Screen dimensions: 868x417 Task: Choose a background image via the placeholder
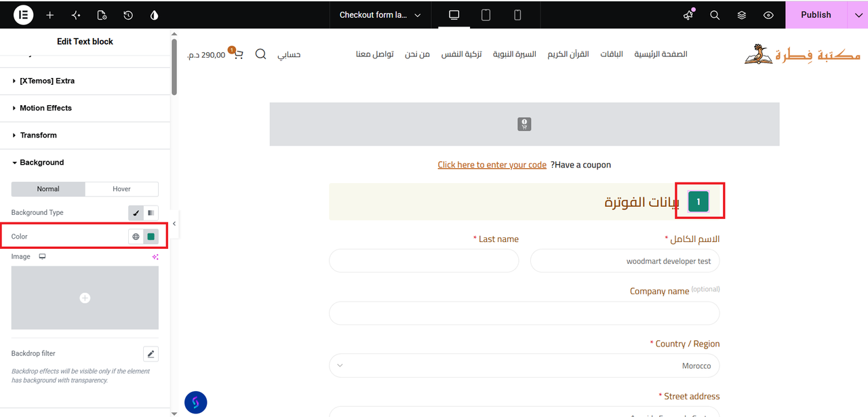point(85,298)
